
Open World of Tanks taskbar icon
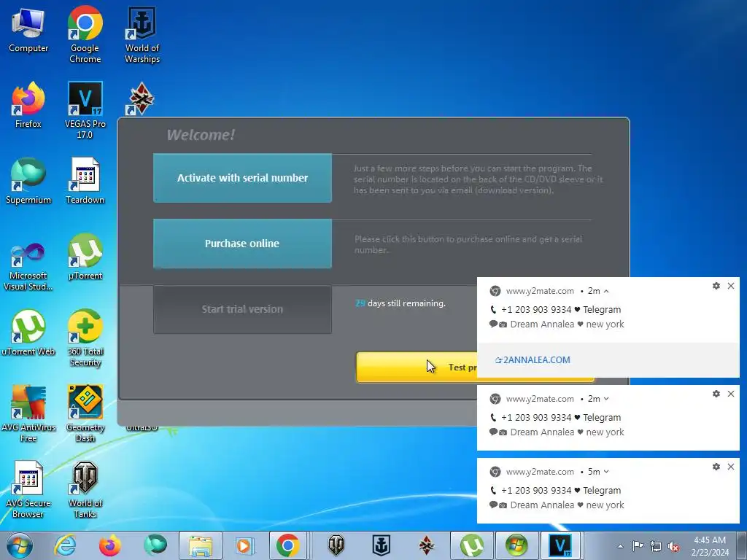336,545
